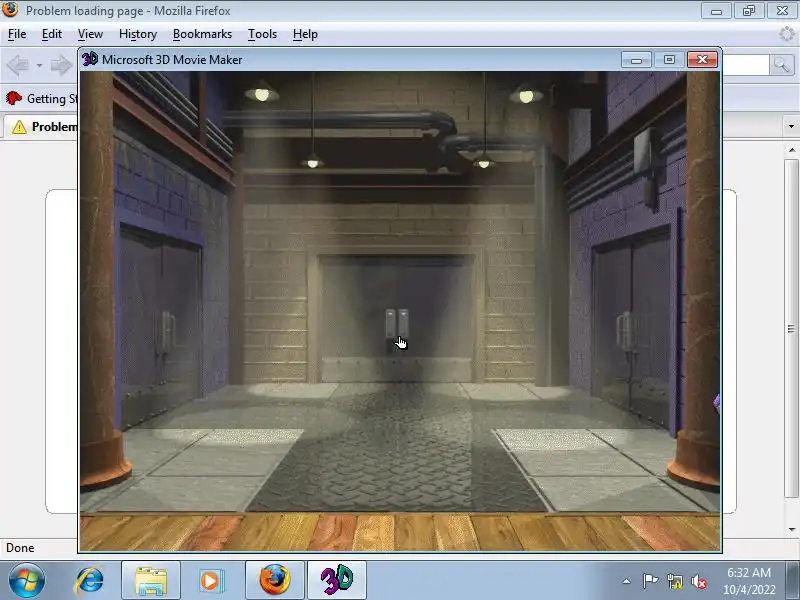Minimize the 3D Movie Maker window
Image resolution: width=800 pixels, height=600 pixels.
pos(636,60)
